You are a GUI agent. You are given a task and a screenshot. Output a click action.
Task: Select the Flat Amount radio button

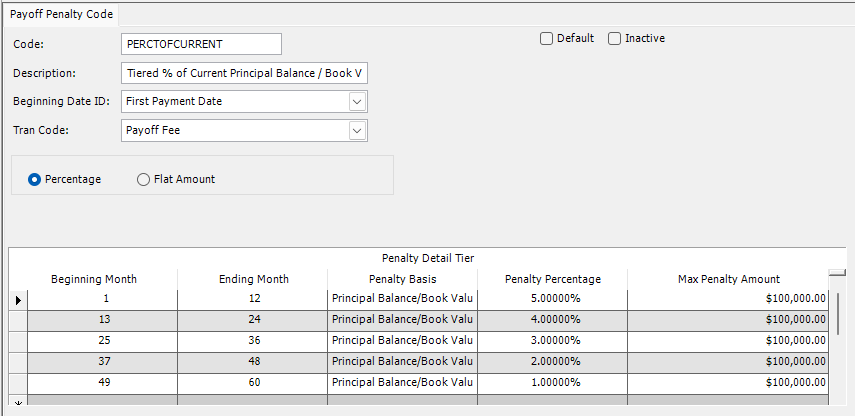tap(143, 179)
